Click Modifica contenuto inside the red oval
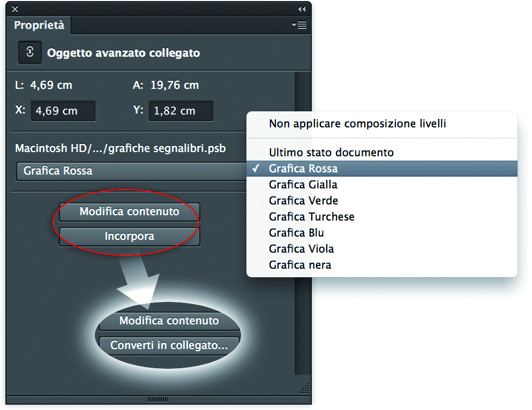Image resolution: width=532 pixels, height=410 pixels. pyautogui.click(x=129, y=212)
